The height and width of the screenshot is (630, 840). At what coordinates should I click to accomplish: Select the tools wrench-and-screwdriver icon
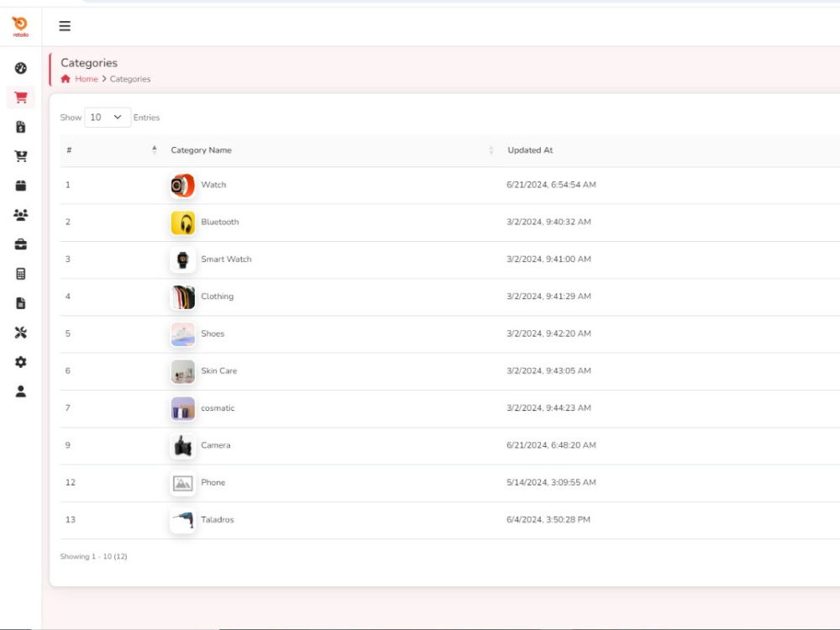[x=21, y=332]
